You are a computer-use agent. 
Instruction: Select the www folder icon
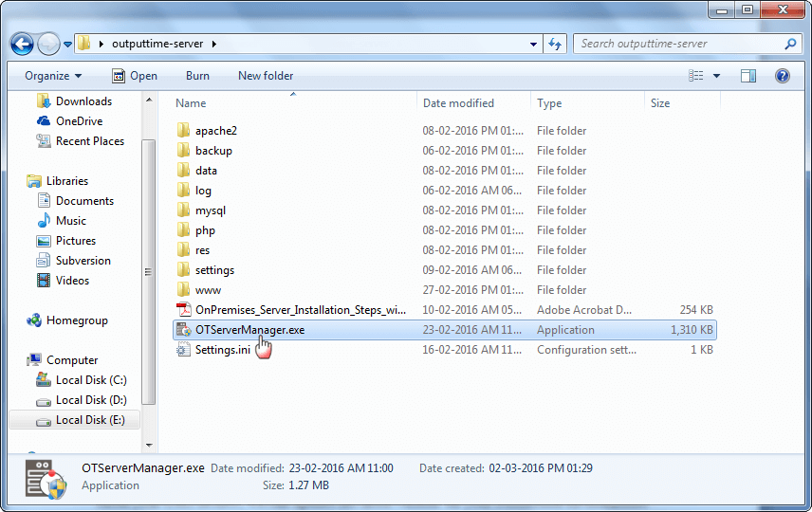(x=183, y=290)
